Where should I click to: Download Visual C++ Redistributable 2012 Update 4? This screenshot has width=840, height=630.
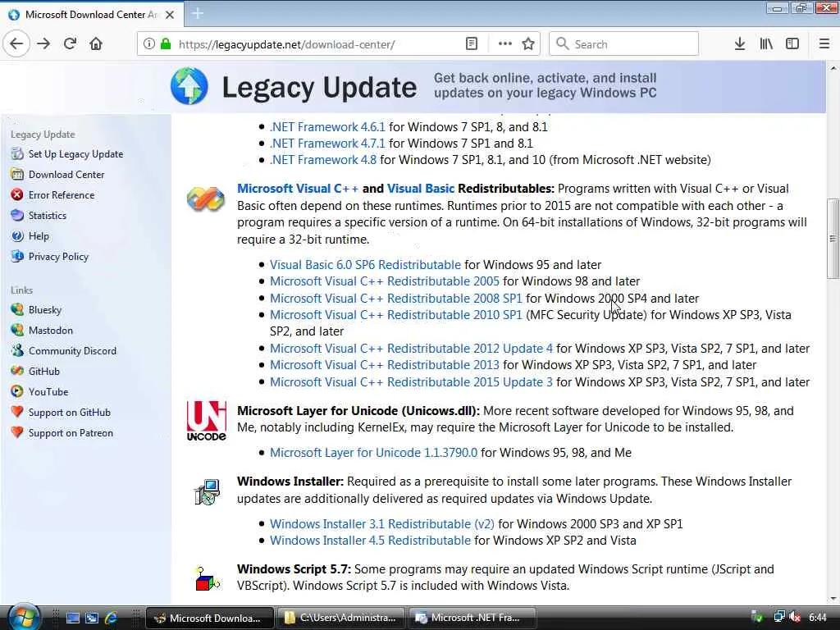click(x=412, y=349)
